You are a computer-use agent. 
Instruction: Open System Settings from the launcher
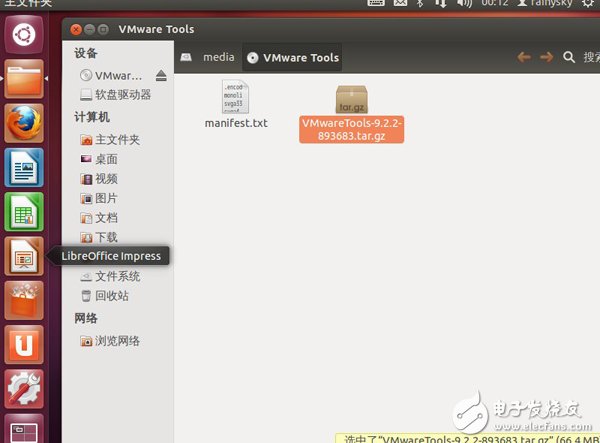click(x=24, y=389)
